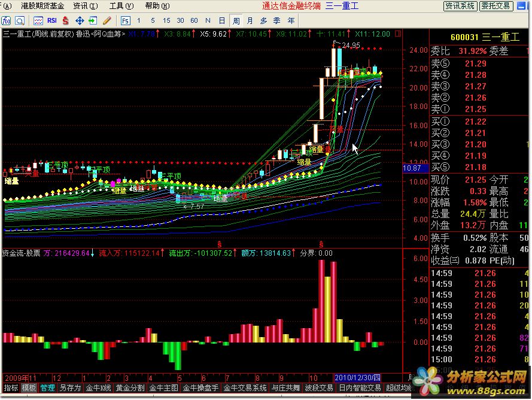Click the red S dollar icon

pyautogui.click(x=65, y=21)
